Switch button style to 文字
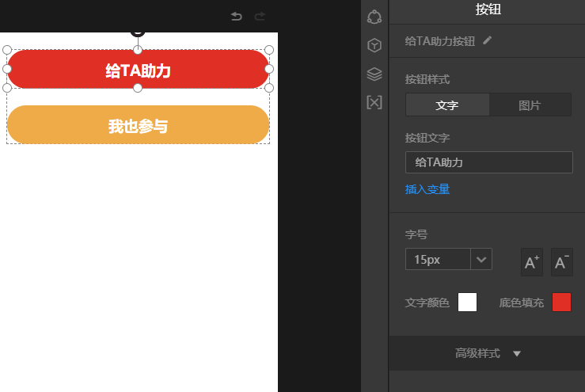 447,105
